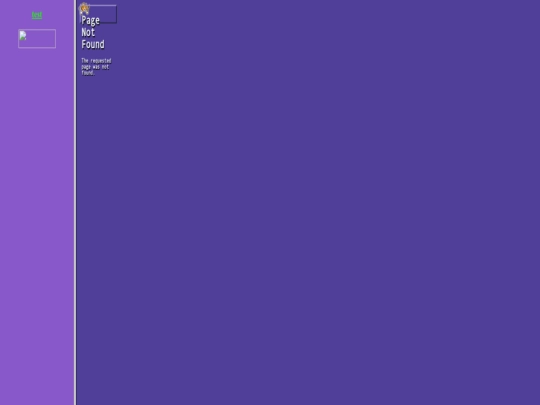The height and width of the screenshot is (405, 540).
Task: Click the broken image placeholder in the sidebar
Action: (x=37, y=39)
